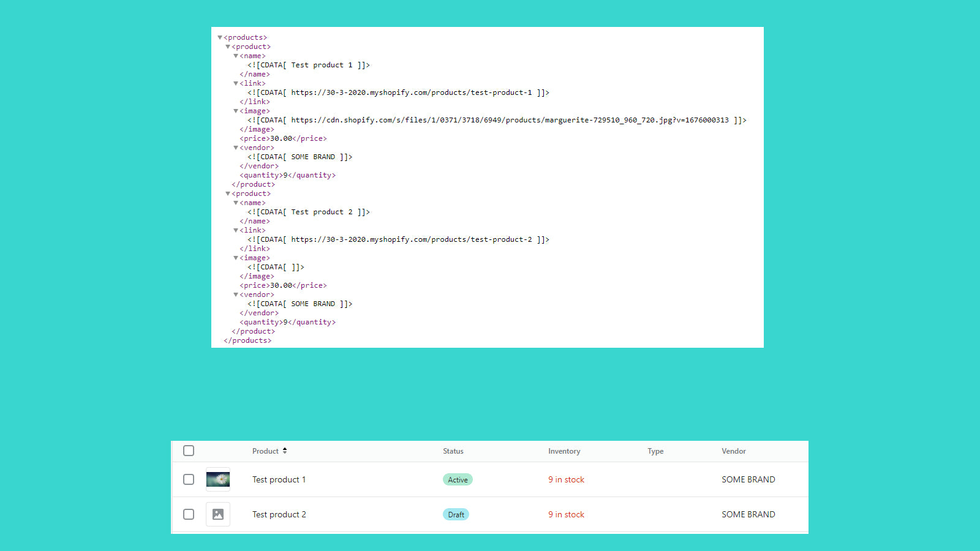This screenshot has height=551, width=980.
Task: Collapse the name node of Test product 1
Action: [236, 55]
